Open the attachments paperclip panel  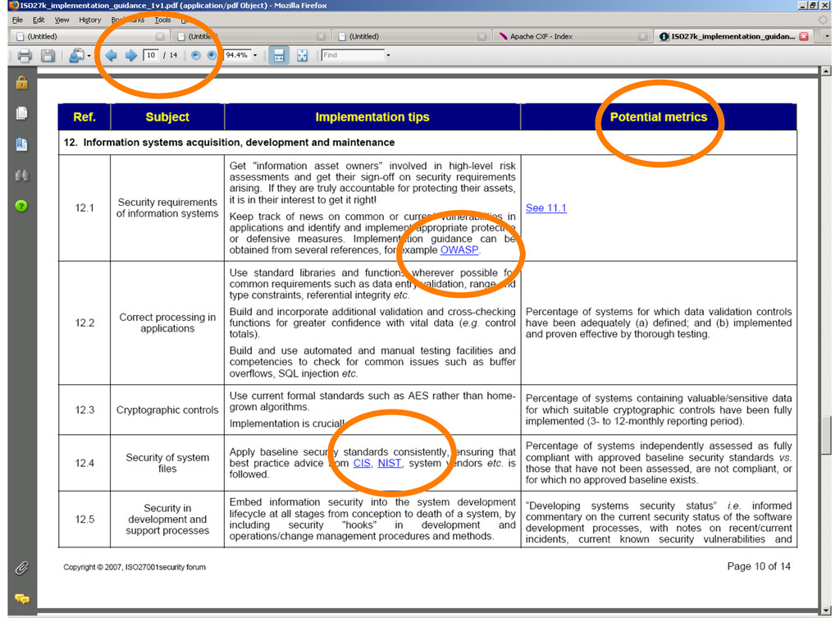pos(21,568)
